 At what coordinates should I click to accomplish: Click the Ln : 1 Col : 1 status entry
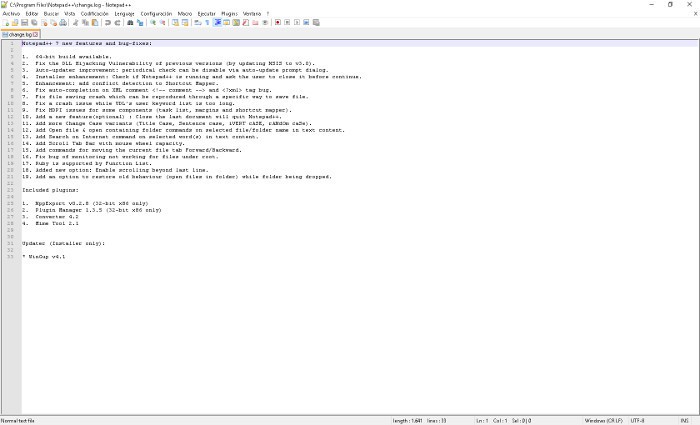[504, 421]
